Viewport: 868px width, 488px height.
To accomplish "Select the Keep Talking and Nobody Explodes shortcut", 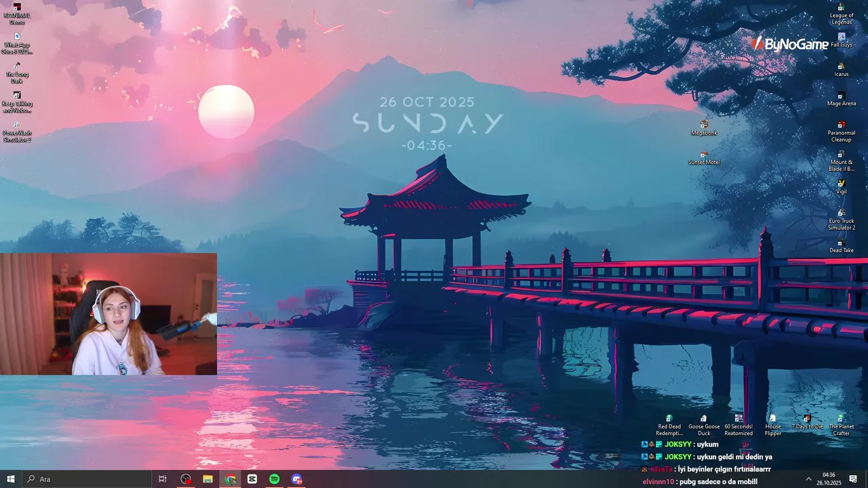I will 16,102.
